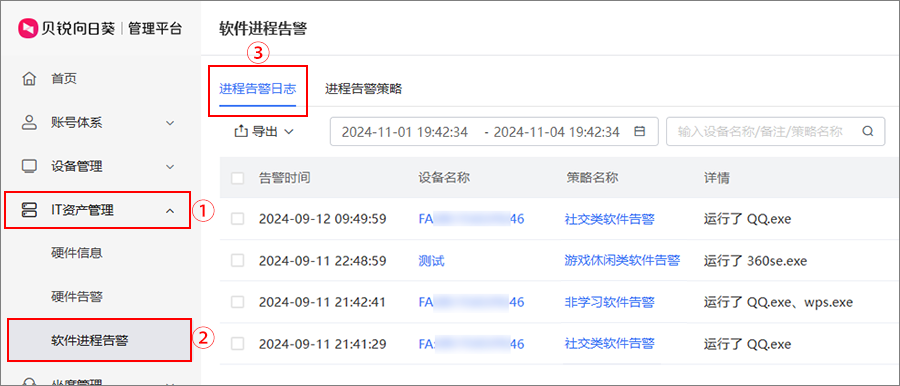Open 硬件告警 submenu item
Screen dimensions: 900x386
click(77, 297)
